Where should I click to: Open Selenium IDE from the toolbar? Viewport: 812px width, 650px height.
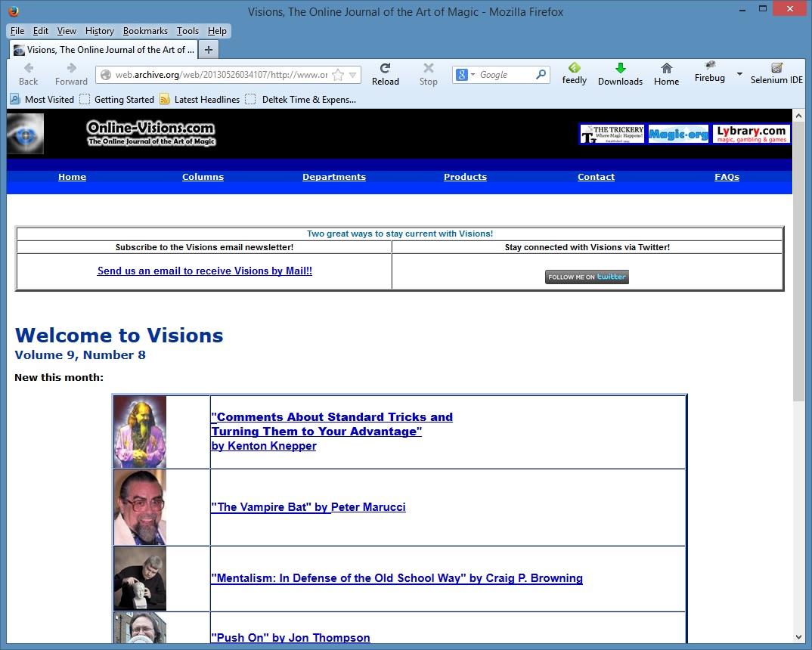point(776,73)
